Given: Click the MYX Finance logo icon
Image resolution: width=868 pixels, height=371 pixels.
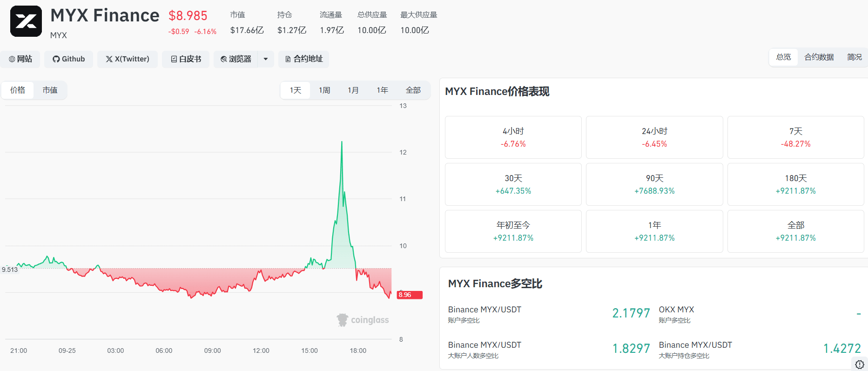Looking at the screenshot, I should pos(26,21).
